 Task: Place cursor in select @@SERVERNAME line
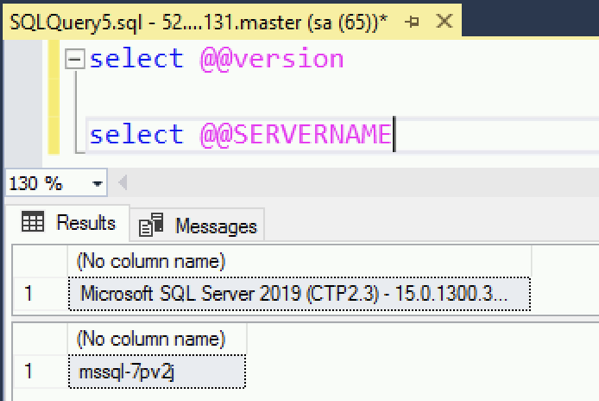241,134
